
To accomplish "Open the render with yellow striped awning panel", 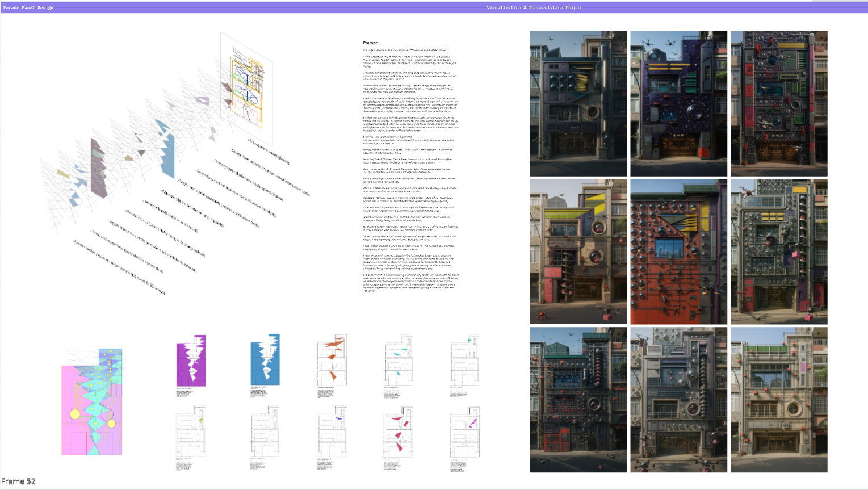I will coord(578,252).
